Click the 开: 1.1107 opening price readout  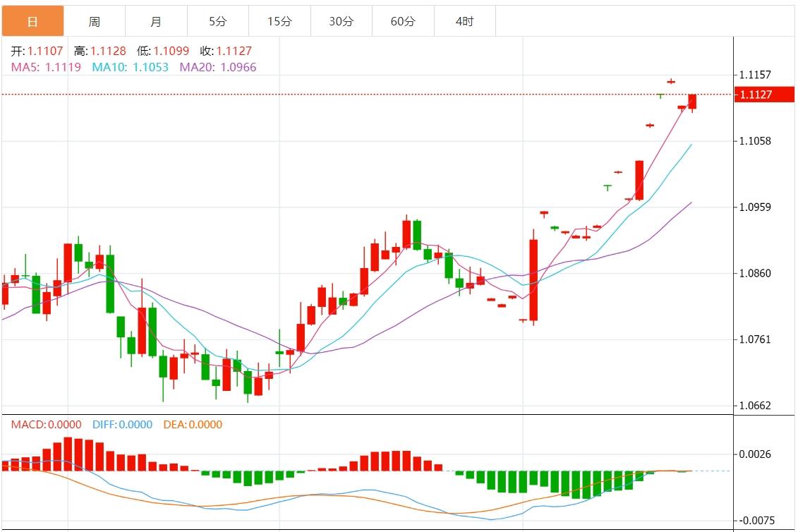(x=37, y=52)
